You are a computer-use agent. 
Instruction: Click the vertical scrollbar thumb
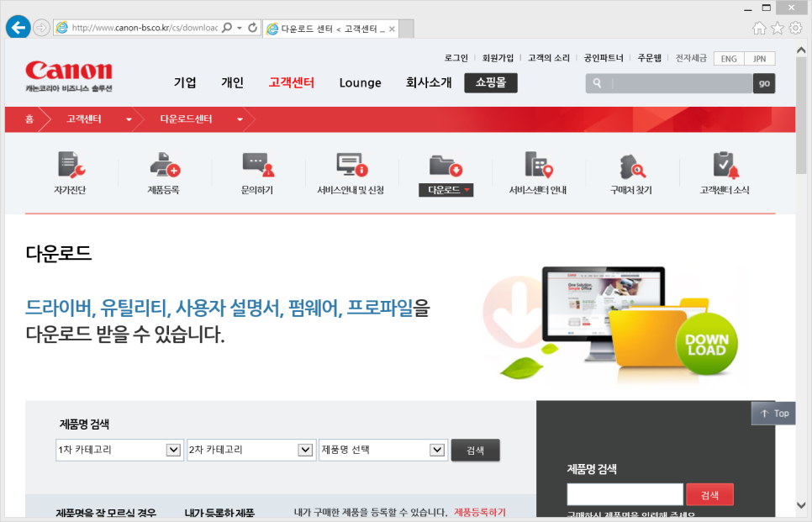pos(801,115)
